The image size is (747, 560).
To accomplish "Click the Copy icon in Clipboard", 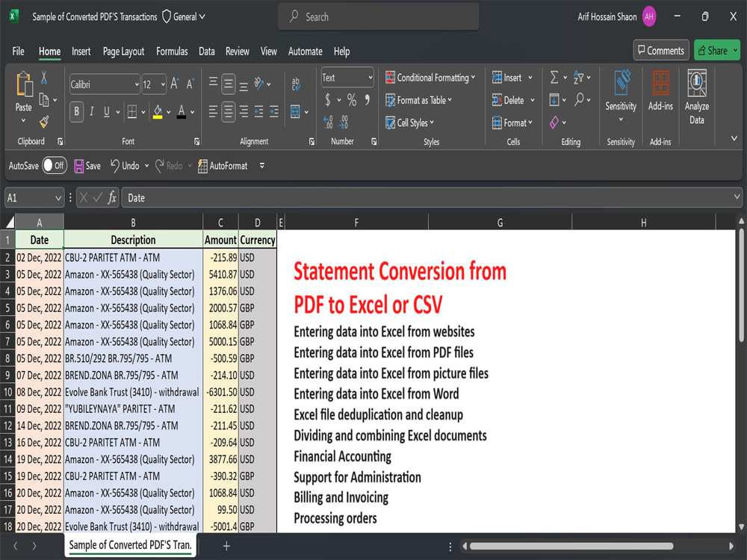I will click(44, 100).
